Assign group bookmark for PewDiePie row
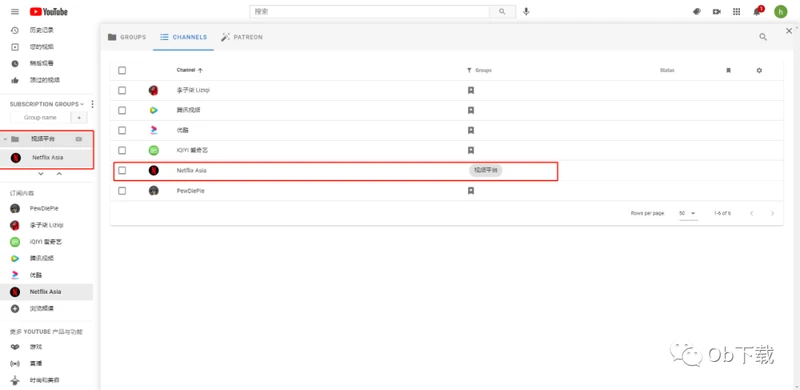 click(x=471, y=190)
